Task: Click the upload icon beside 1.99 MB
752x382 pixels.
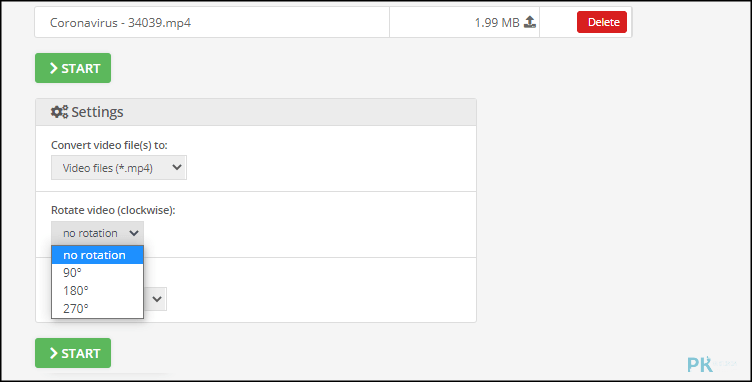Action: pyautogui.click(x=529, y=22)
